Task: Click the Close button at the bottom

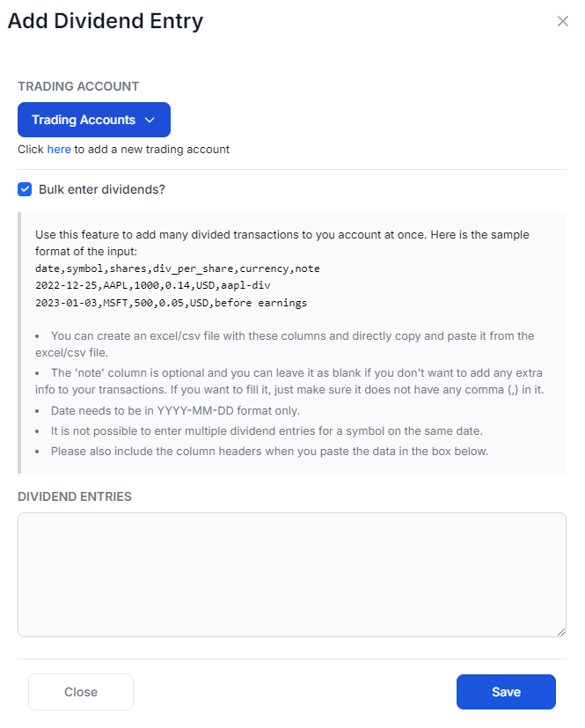Action: click(x=81, y=692)
